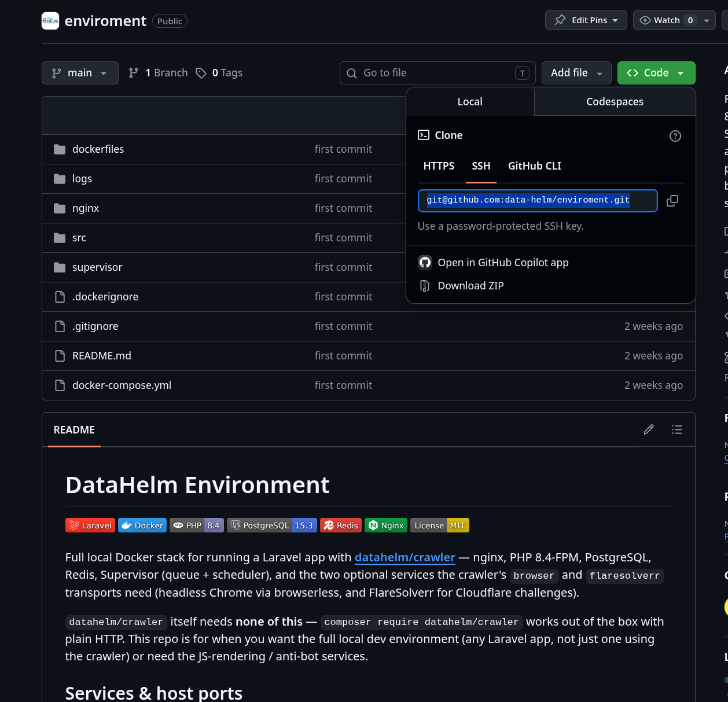The width and height of the screenshot is (728, 702).
Task: Open the 0 Tags link
Action: pyautogui.click(x=219, y=73)
